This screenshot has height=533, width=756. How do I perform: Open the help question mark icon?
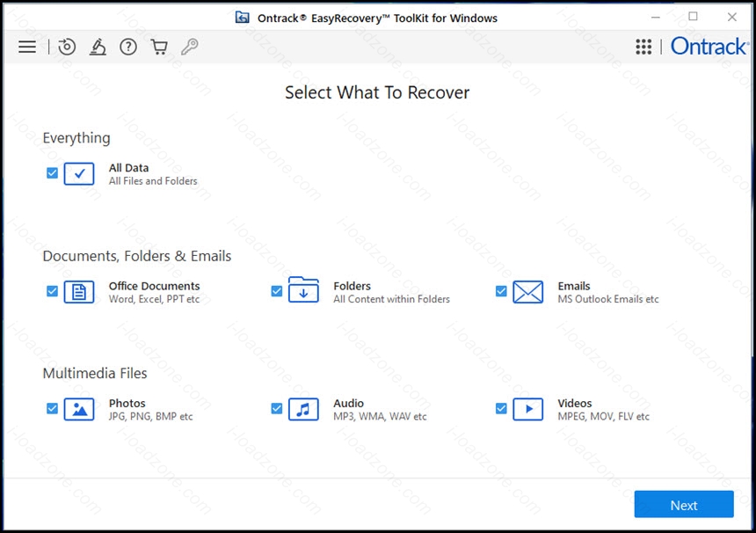coord(128,47)
